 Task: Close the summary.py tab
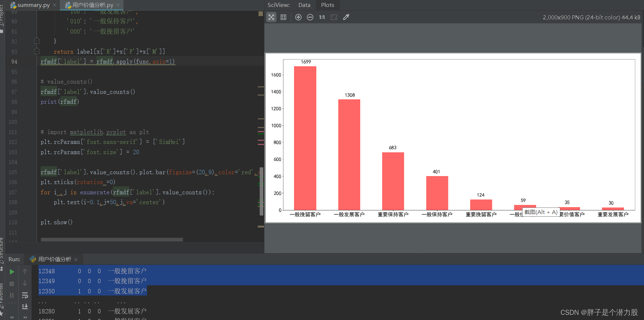54,5
